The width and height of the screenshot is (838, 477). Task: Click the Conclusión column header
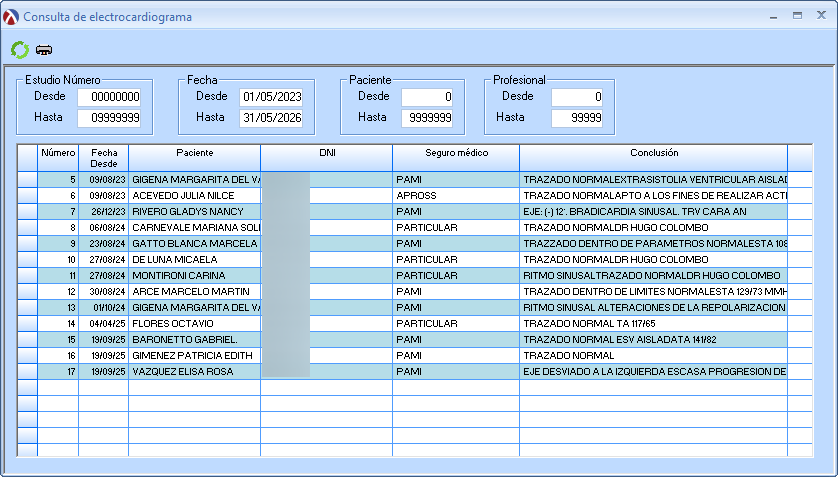653,158
